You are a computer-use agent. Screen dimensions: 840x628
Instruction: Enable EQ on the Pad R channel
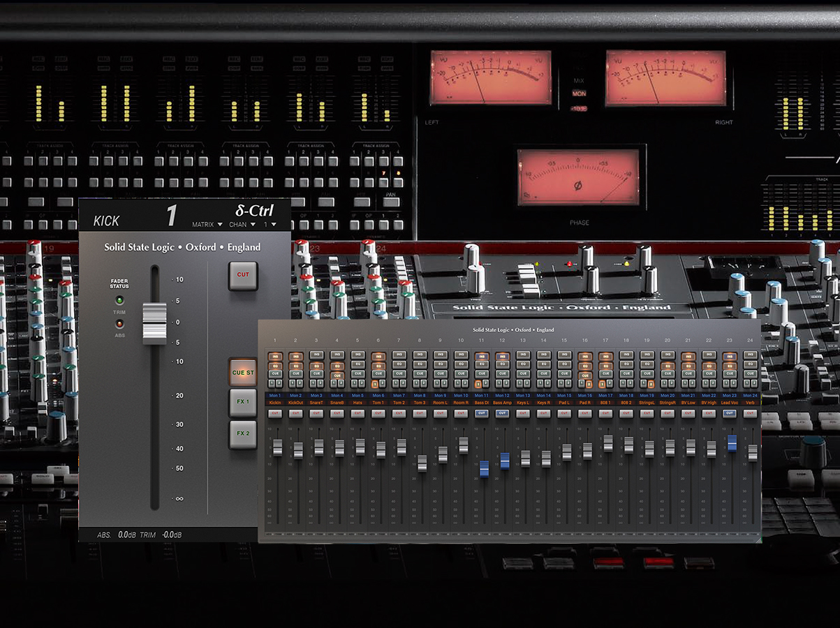[584, 364]
